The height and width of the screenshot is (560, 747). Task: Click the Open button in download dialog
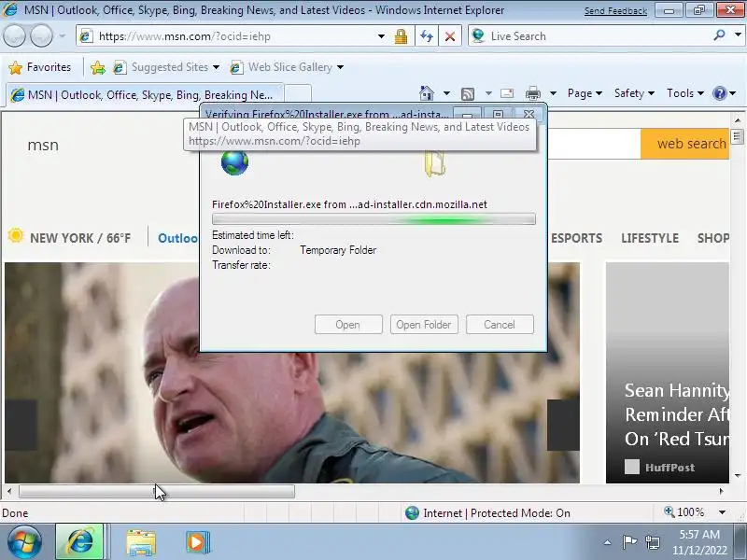348,324
